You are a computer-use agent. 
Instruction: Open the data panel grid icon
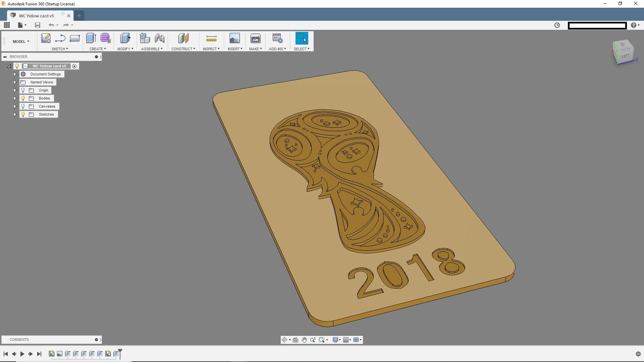7,25
